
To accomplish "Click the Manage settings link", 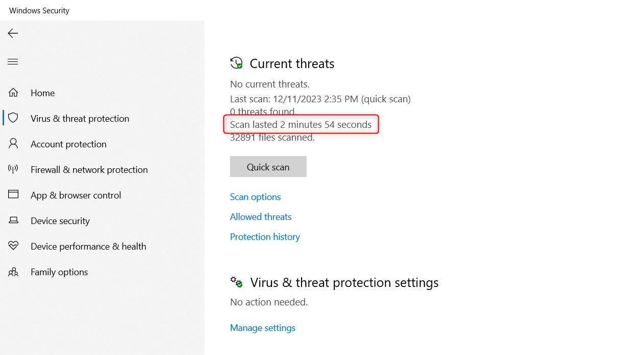I will coord(263,328).
